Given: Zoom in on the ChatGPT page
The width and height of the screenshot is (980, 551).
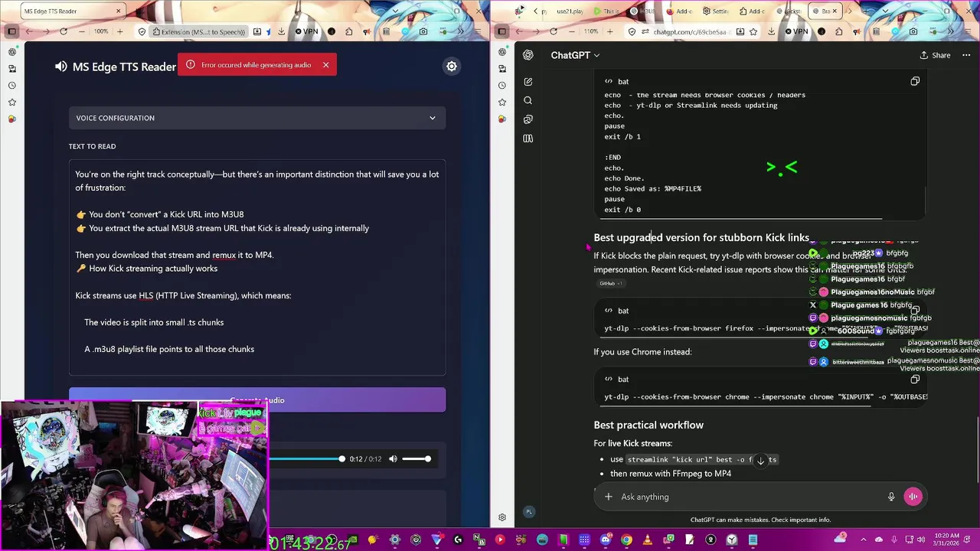Looking at the screenshot, I should pos(610,31).
